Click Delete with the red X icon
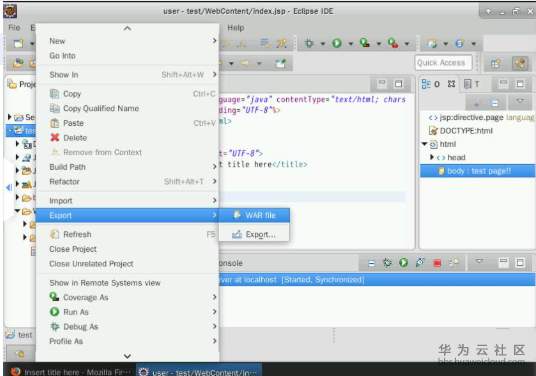Screen dimensions: 536x376 click(x=127, y=138)
